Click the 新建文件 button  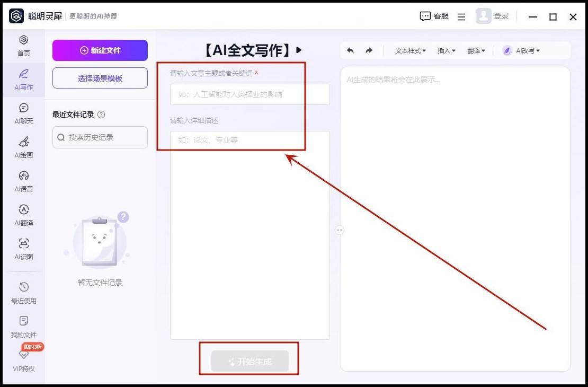100,50
